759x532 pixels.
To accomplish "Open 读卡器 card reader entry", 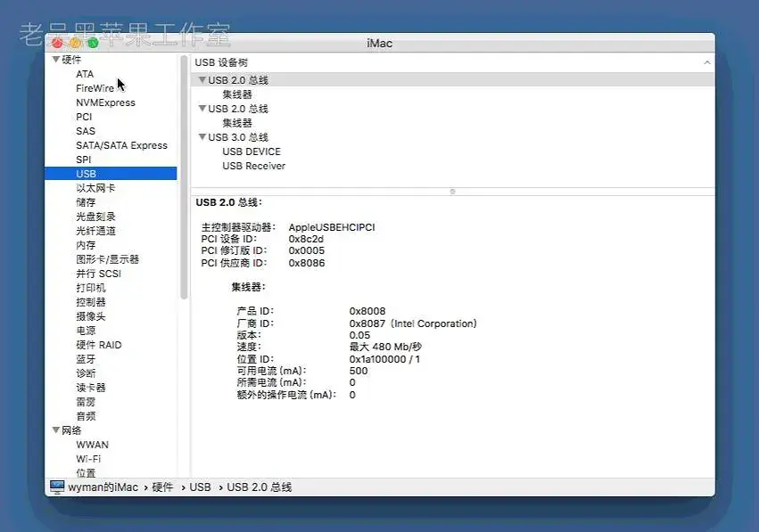I will click(x=90, y=388).
